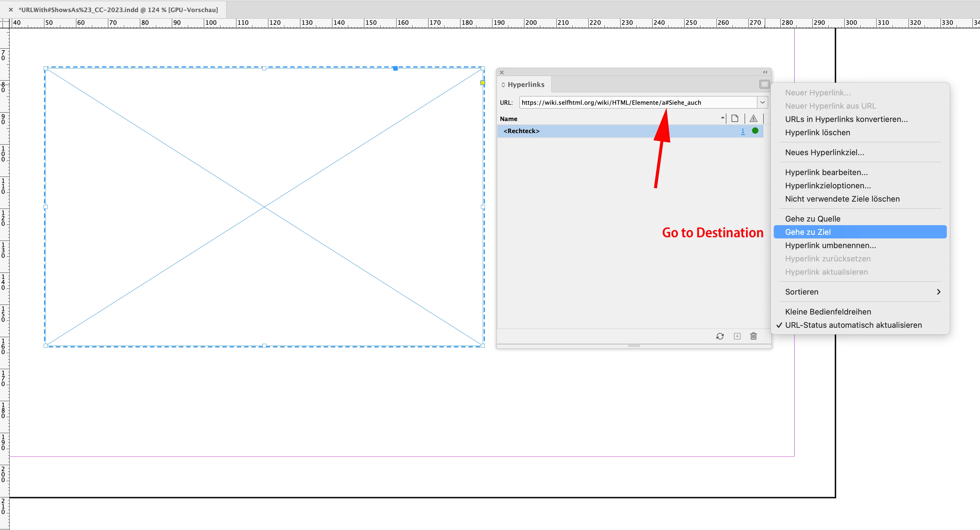Click the warning status column header icon

tap(753, 118)
